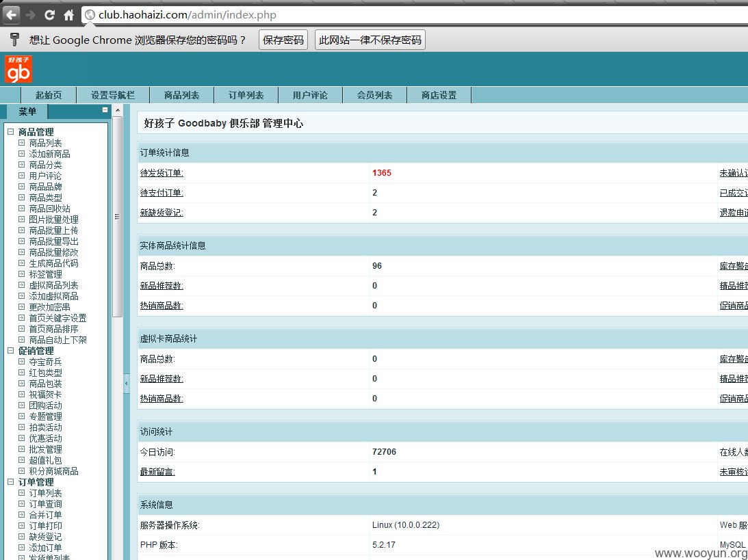Minimize the 菜单 sidebar panel
The width and height of the screenshot is (748, 560).
[105, 110]
